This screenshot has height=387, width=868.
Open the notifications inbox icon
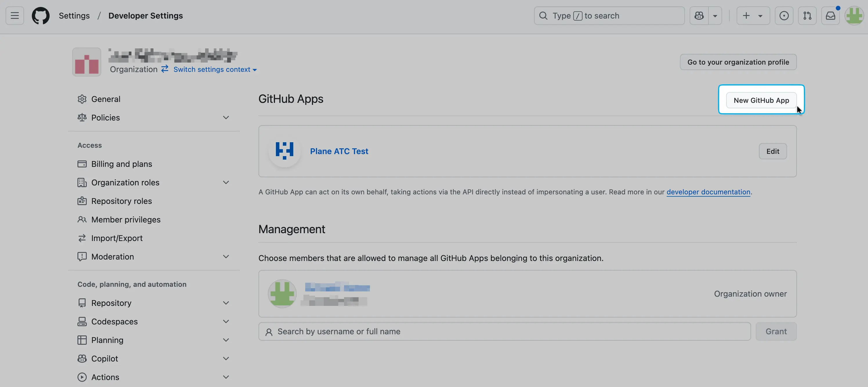(x=830, y=15)
